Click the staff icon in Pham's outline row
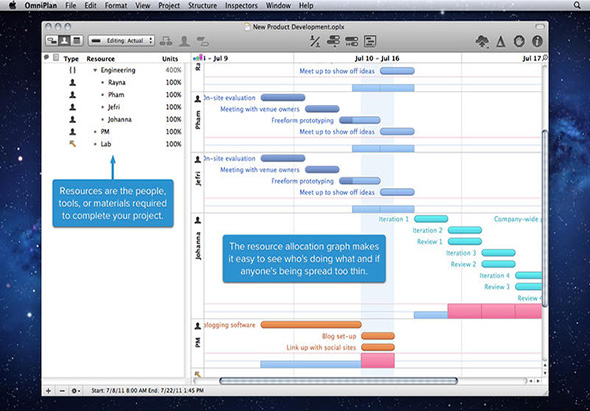The image size is (590, 411). click(x=73, y=95)
